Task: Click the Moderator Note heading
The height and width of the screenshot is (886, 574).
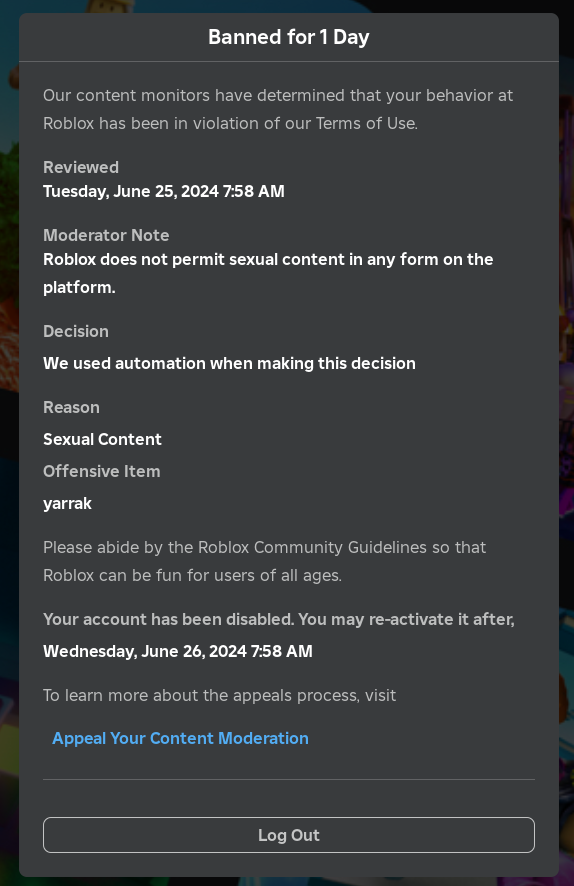Action: coord(106,235)
